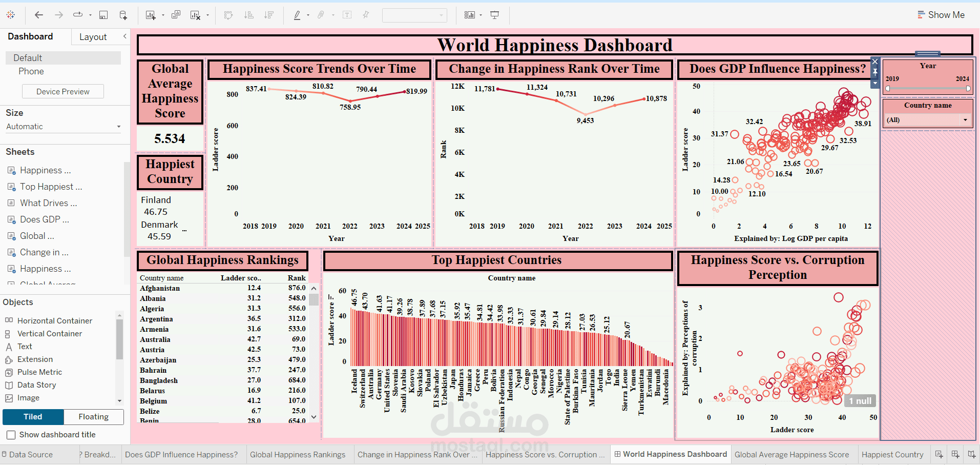This screenshot has height=465, width=980.
Task: Select the Default device layout
Action: (64, 58)
